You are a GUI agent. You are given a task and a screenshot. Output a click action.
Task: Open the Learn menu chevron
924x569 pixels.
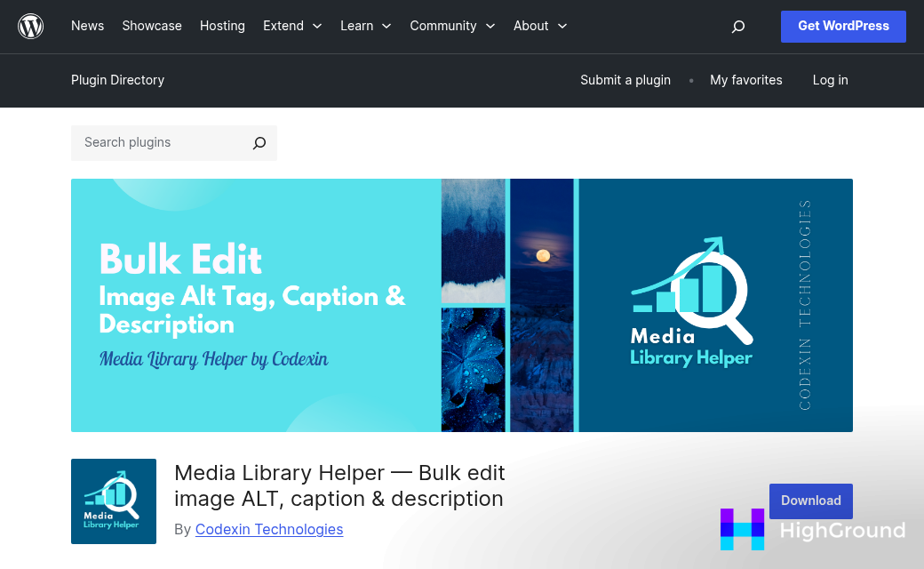point(388,27)
